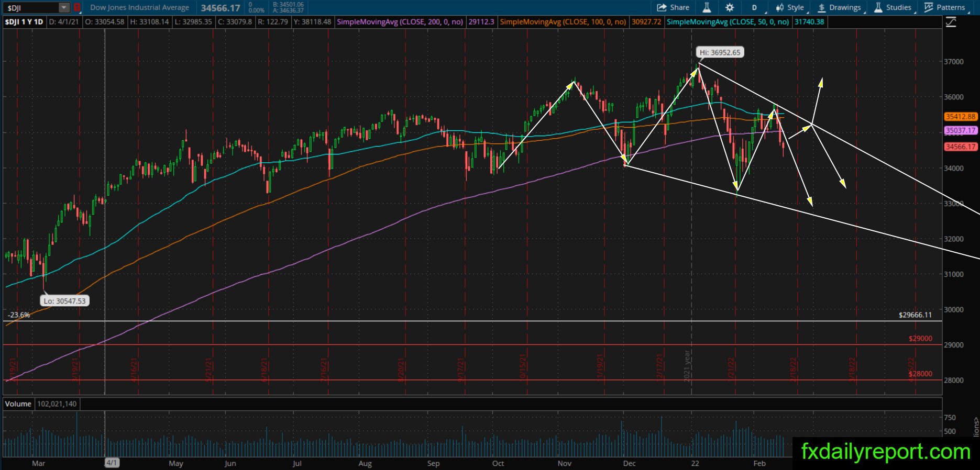Click the $29000 red level label
The width and height of the screenshot is (980, 470).
pos(920,339)
